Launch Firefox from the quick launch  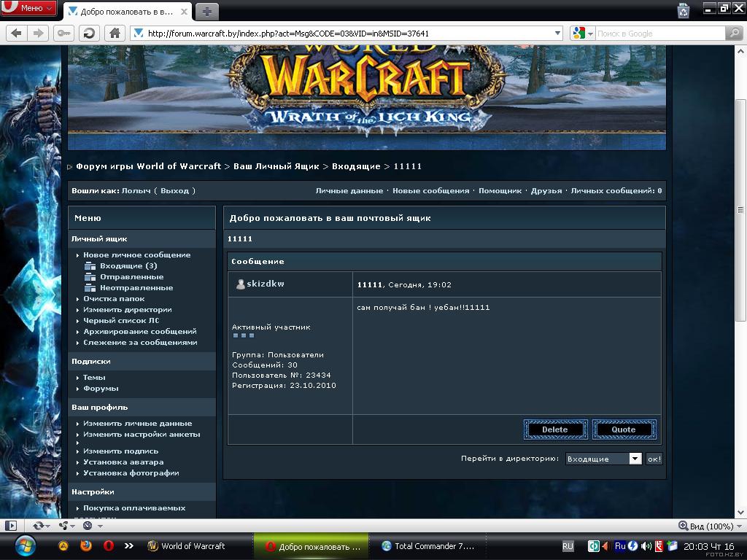pyautogui.click(x=86, y=545)
